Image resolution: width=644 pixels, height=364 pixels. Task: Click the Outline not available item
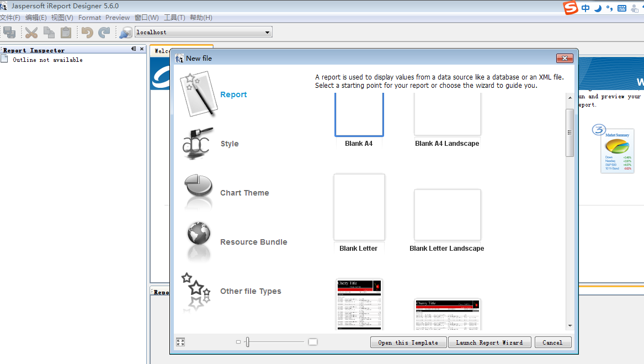(47, 60)
